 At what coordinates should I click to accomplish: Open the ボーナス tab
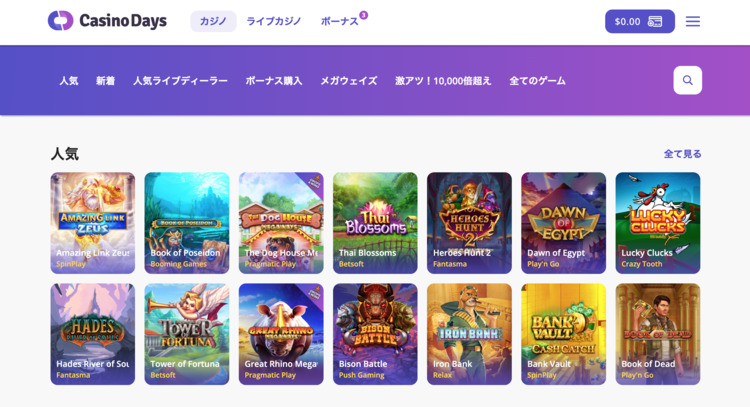click(x=339, y=22)
